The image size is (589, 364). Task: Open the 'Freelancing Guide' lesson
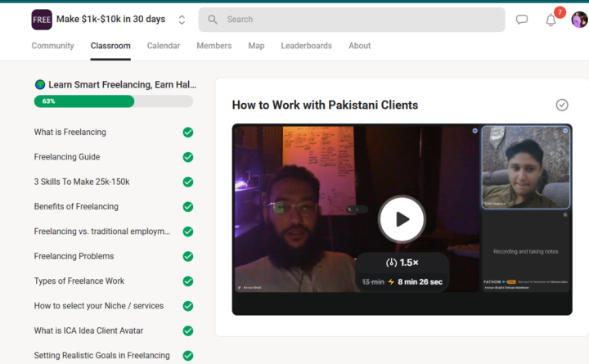(67, 157)
